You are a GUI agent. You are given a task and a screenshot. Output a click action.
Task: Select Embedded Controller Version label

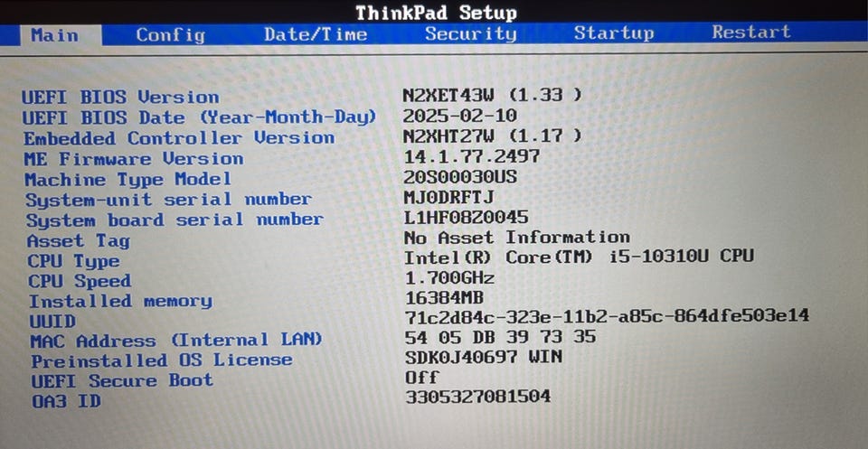point(179,138)
